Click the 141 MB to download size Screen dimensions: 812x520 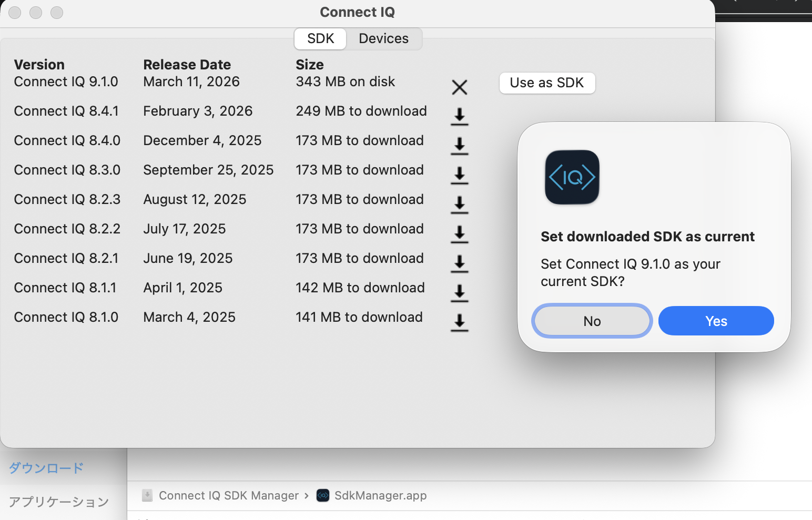(359, 317)
